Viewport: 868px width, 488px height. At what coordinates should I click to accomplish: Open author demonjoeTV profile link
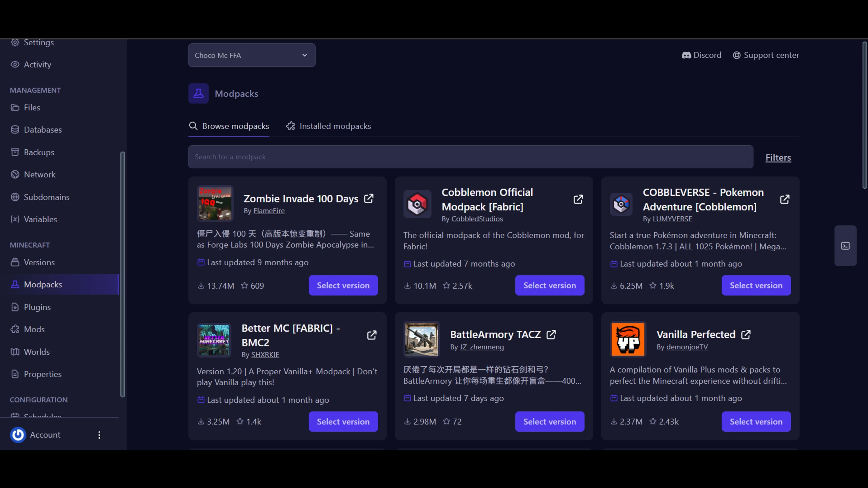coord(687,347)
